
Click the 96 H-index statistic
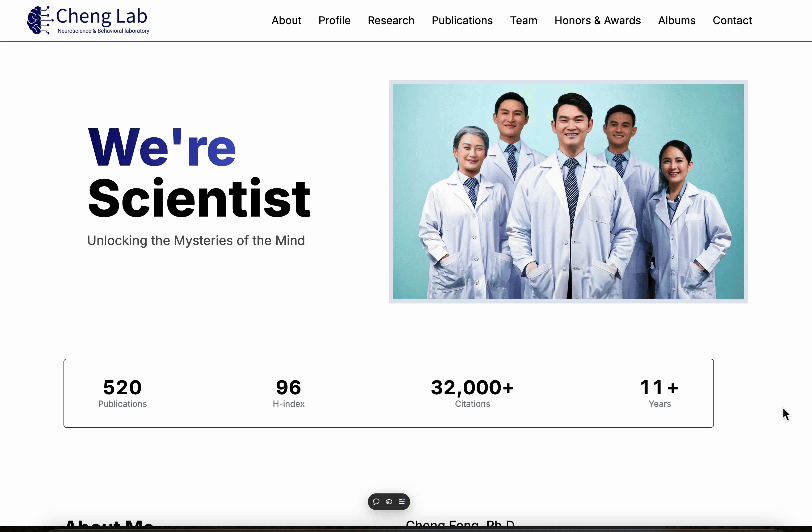[288, 393]
